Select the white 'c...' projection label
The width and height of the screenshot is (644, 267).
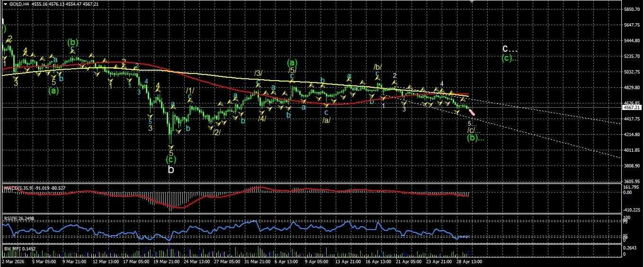click(x=510, y=48)
